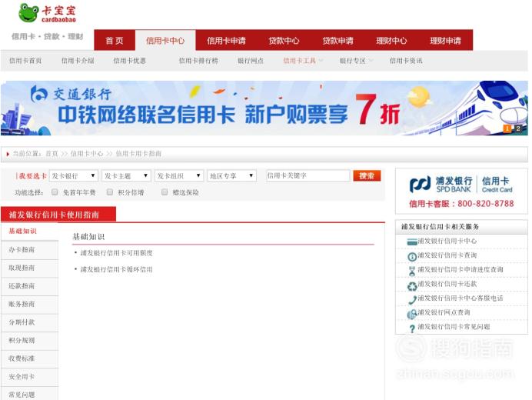This screenshot has height=400, width=532.
Task: Click the cardbaobao frog logo
Action: click(x=48, y=13)
